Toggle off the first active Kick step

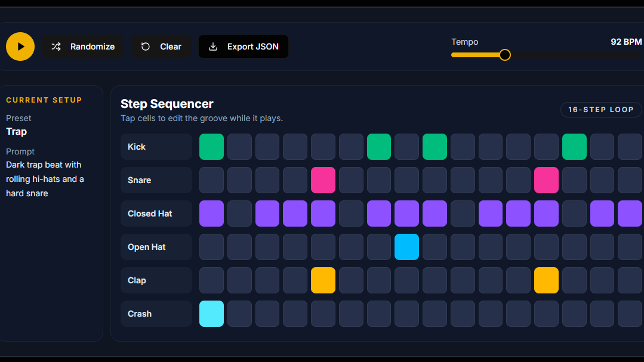point(211,146)
